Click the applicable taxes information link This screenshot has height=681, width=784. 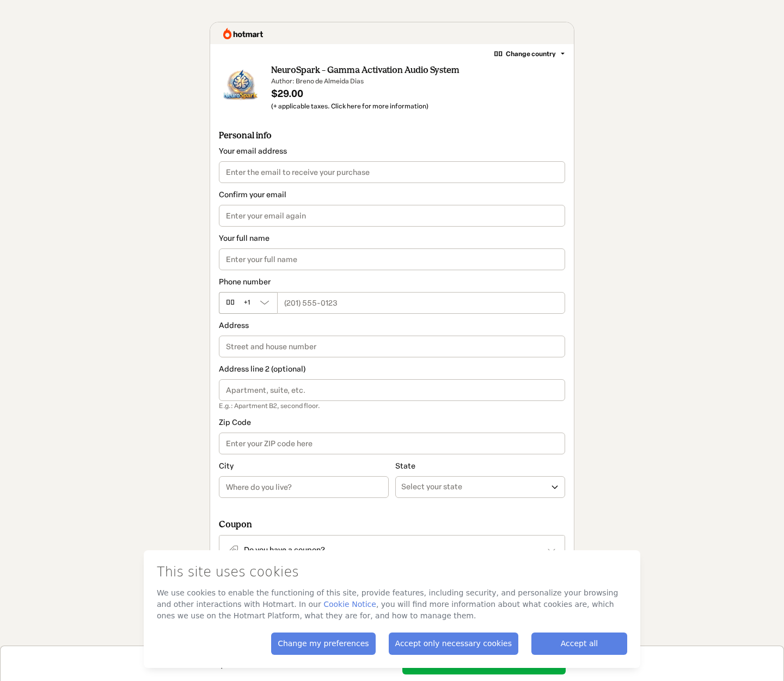(x=350, y=106)
